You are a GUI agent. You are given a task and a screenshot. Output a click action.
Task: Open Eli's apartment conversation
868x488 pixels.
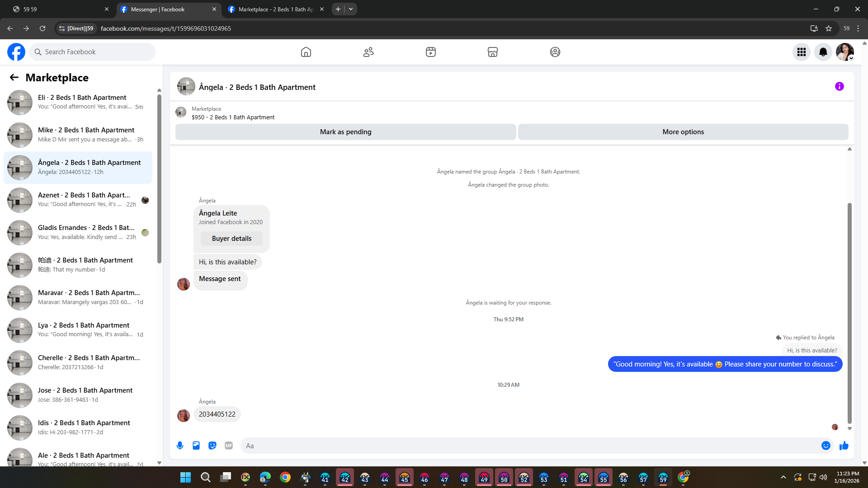(81, 102)
